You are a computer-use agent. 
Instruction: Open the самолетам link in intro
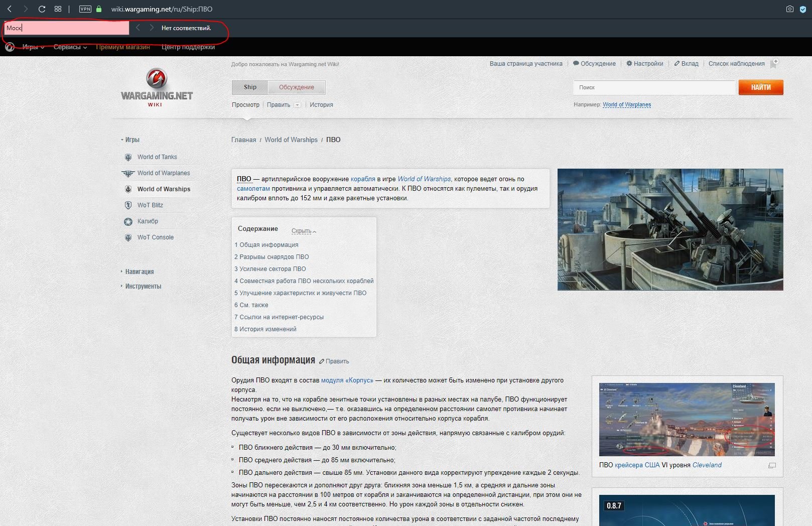(x=253, y=189)
